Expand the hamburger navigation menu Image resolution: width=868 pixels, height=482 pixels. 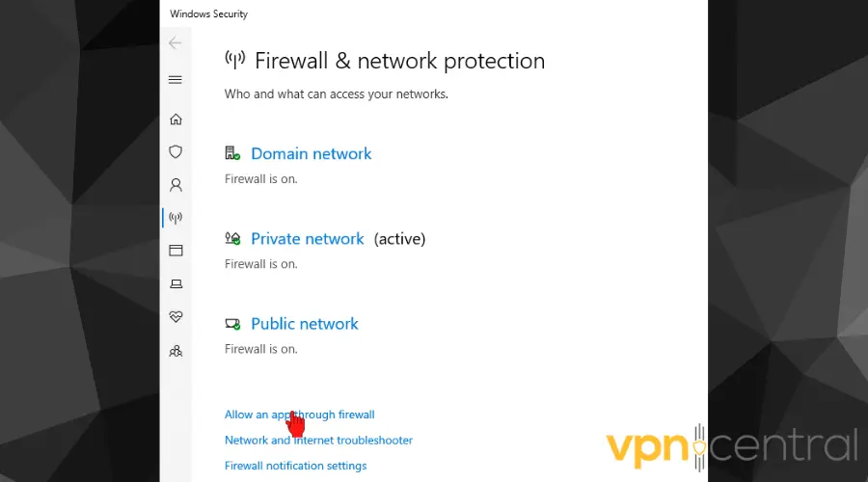pos(175,80)
